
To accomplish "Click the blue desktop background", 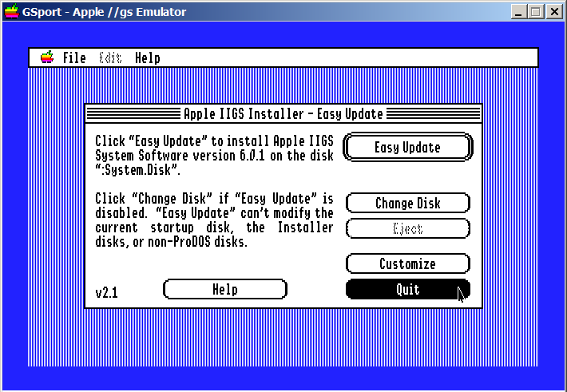I will 56,240.
